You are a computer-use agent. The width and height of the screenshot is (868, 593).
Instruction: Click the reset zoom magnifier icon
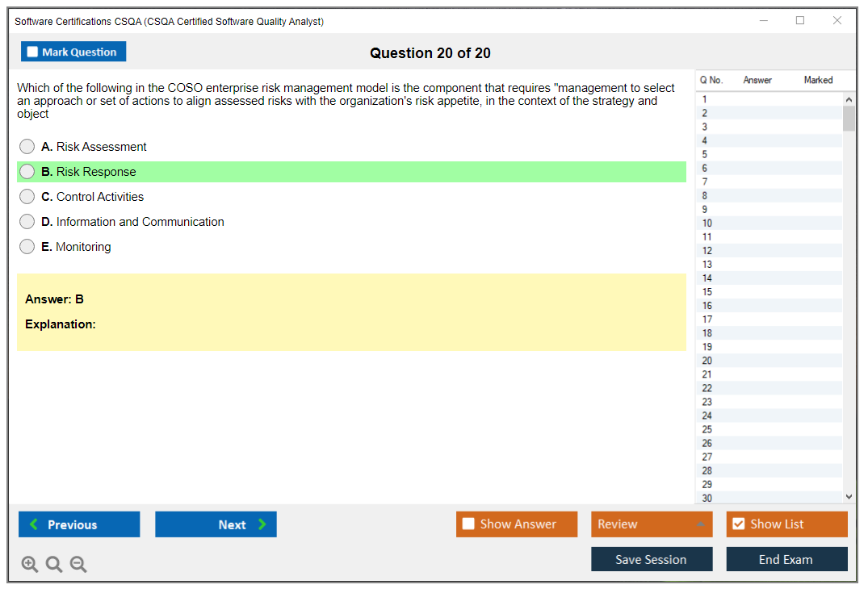(x=54, y=565)
